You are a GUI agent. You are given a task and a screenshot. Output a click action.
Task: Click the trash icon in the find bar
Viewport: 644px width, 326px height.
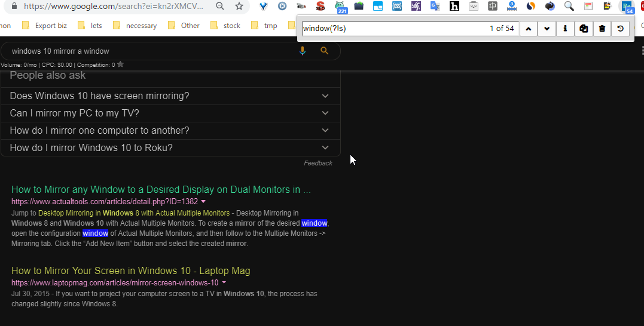(602, 29)
